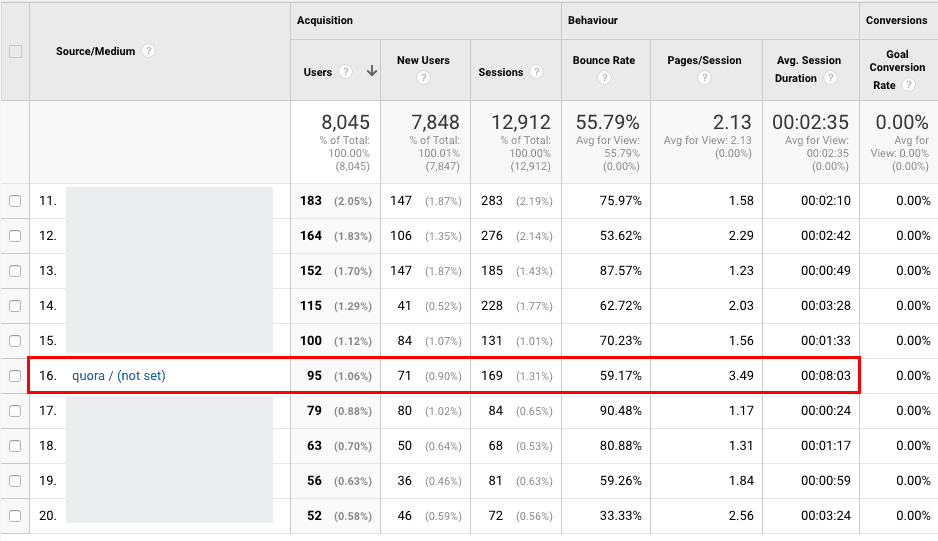938x541 pixels.
Task: Open help icon next to Sessions header
Action: point(537,72)
